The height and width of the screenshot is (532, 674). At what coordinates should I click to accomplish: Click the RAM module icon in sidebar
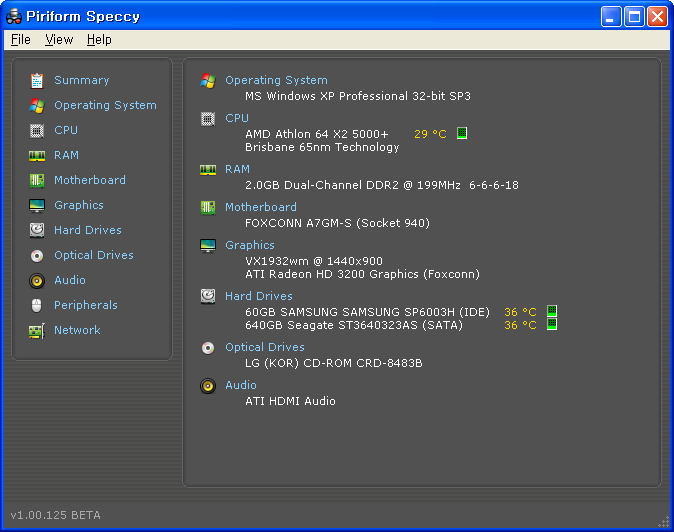tap(37, 156)
